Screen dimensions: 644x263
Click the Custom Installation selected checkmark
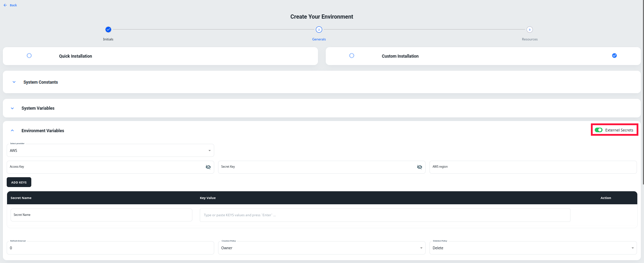pyautogui.click(x=614, y=56)
